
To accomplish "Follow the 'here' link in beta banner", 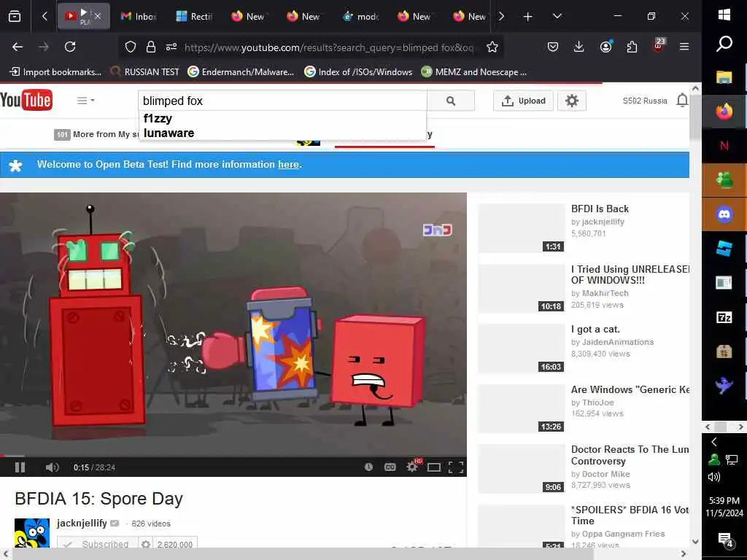I will tap(288, 164).
